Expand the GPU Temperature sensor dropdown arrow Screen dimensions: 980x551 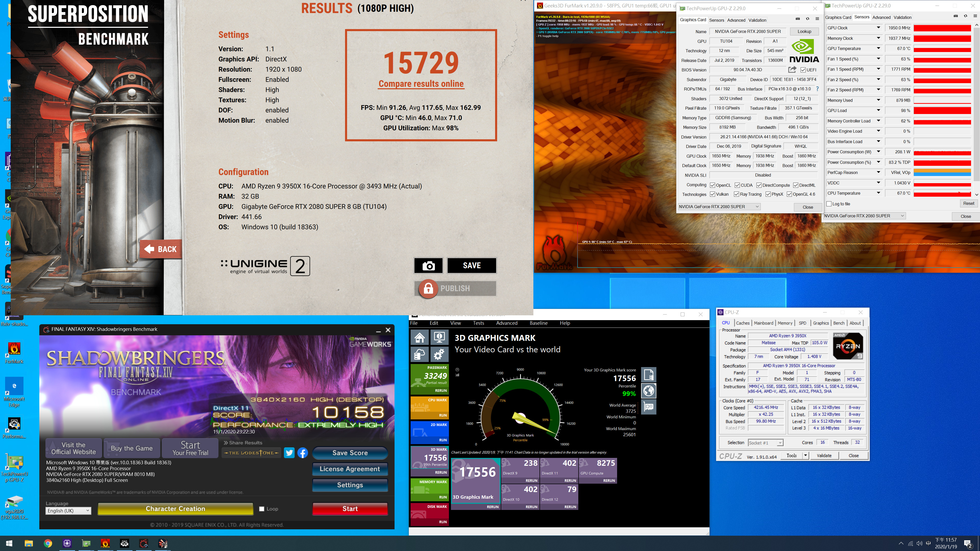(878, 48)
